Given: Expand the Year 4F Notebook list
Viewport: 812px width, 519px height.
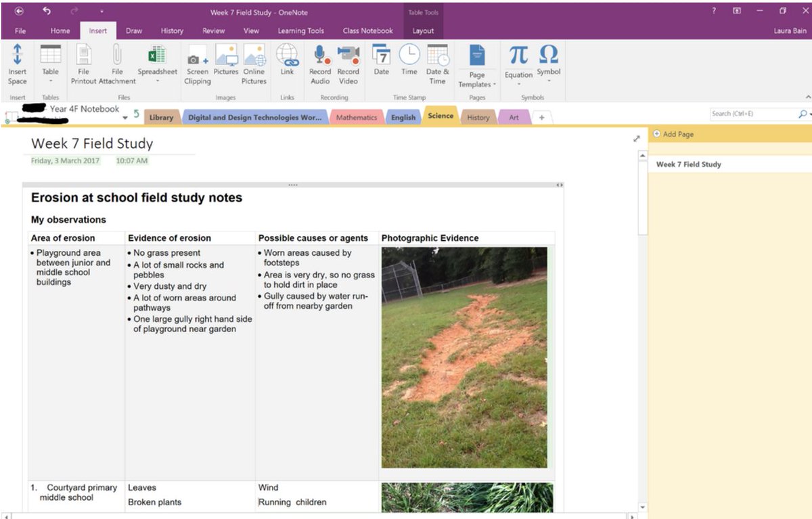Looking at the screenshot, I should 125,118.
